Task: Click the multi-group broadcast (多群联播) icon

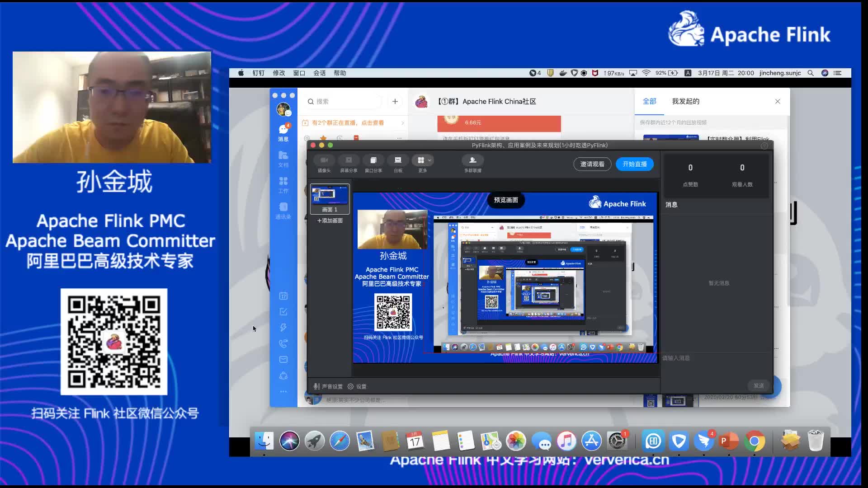Action: 472,160
